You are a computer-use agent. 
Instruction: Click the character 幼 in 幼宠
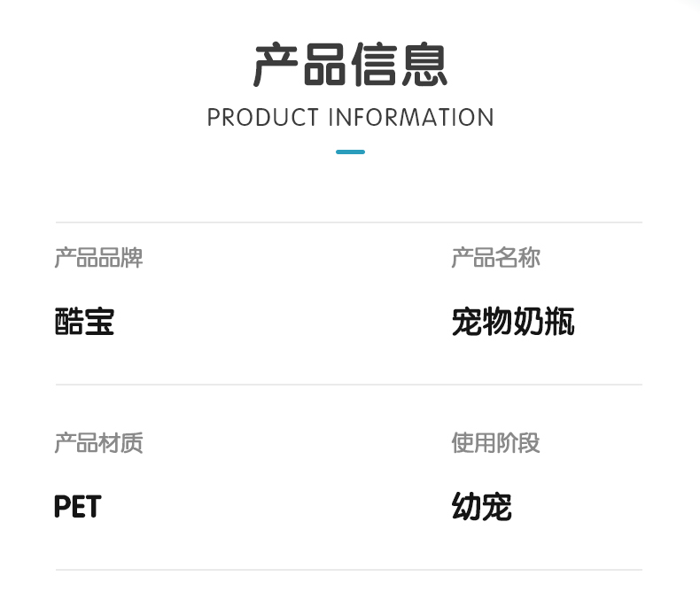466,507
